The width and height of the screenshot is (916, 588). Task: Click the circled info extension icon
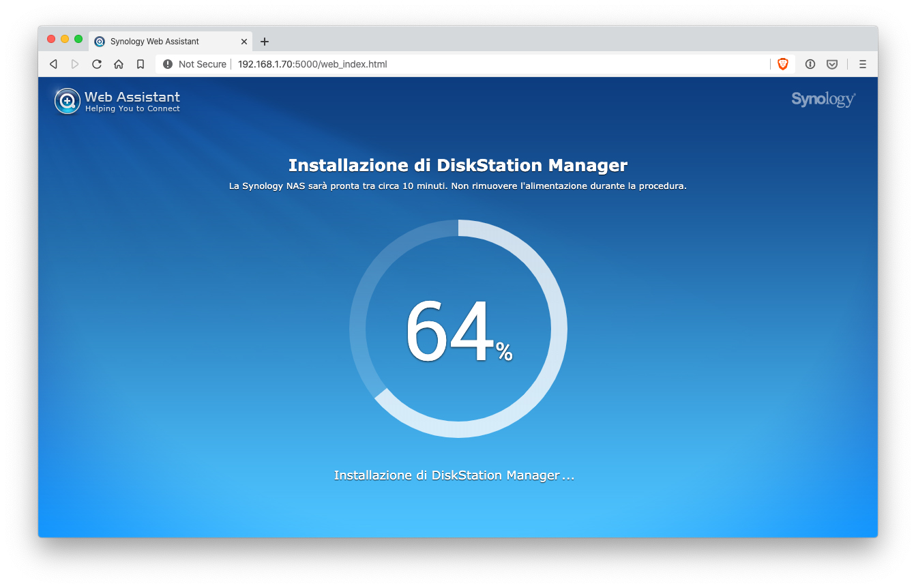(810, 64)
